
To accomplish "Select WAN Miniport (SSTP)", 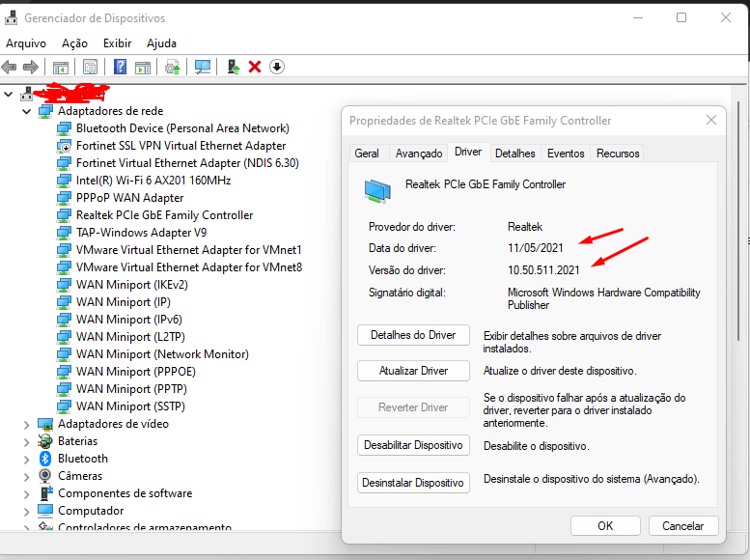I will pos(130,406).
